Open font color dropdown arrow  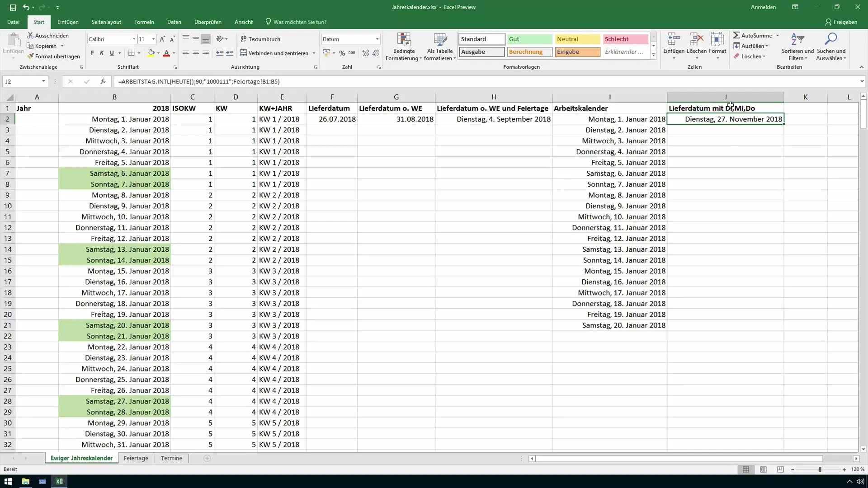(174, 53)
